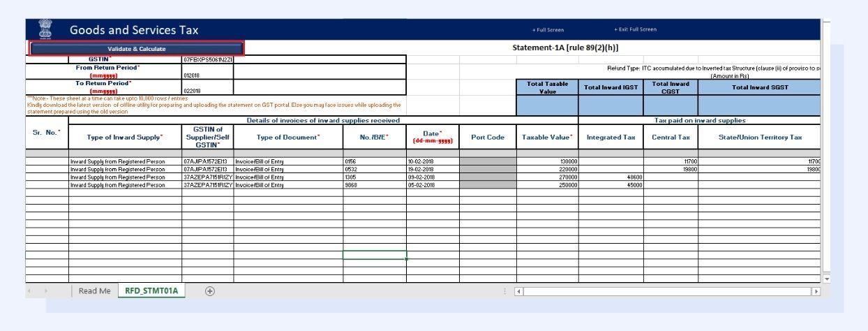868x331 pixels.
Task: Click the taxable value cell 270000
Action: (546, 177)
